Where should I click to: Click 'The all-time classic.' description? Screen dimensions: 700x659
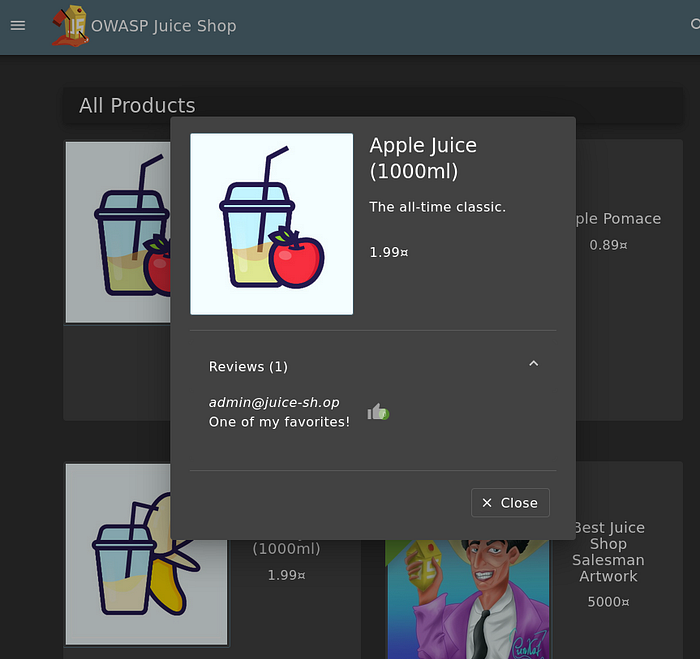click(x=437, y=207)
